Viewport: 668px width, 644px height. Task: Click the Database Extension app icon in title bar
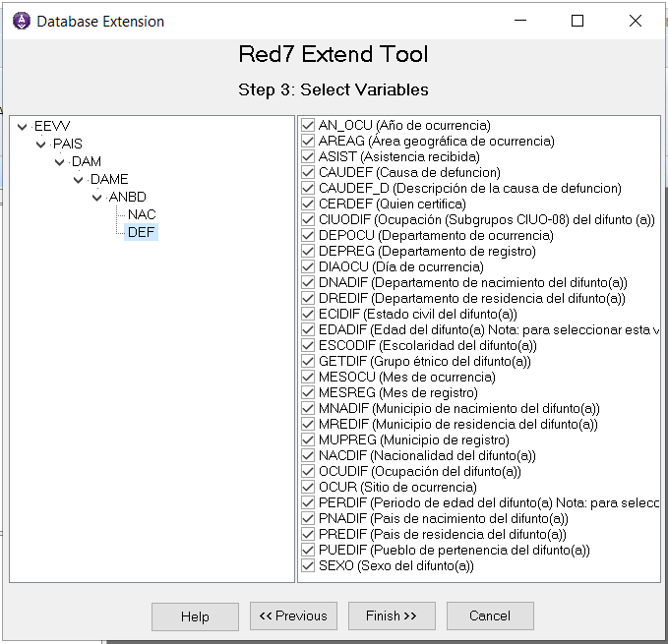point(22,21)
